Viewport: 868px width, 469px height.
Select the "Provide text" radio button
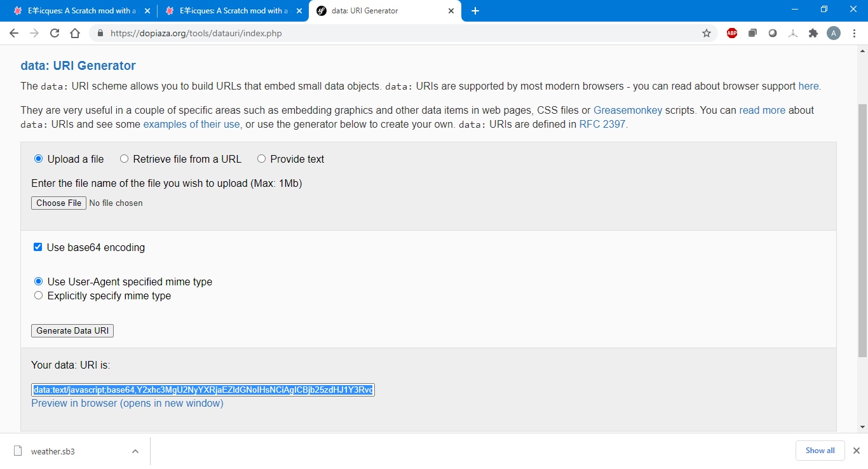(262, 159)
